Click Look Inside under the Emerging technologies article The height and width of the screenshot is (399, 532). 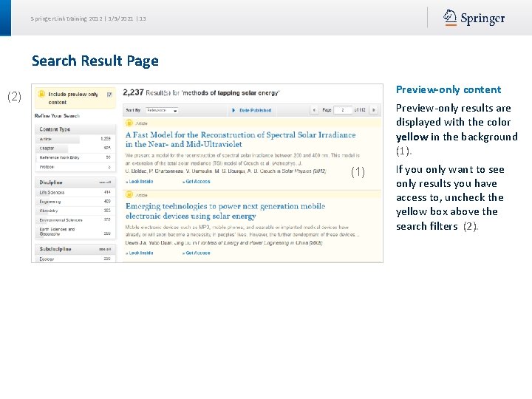(x=140, y=253)
